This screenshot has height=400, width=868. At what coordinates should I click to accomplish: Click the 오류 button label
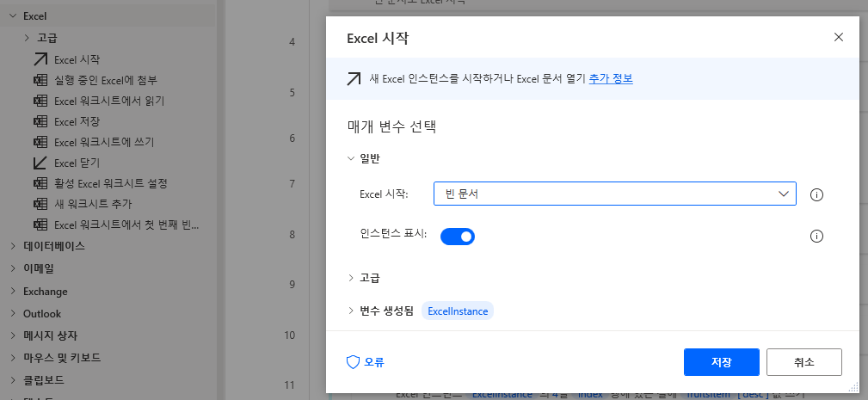[x=374, y=362]
